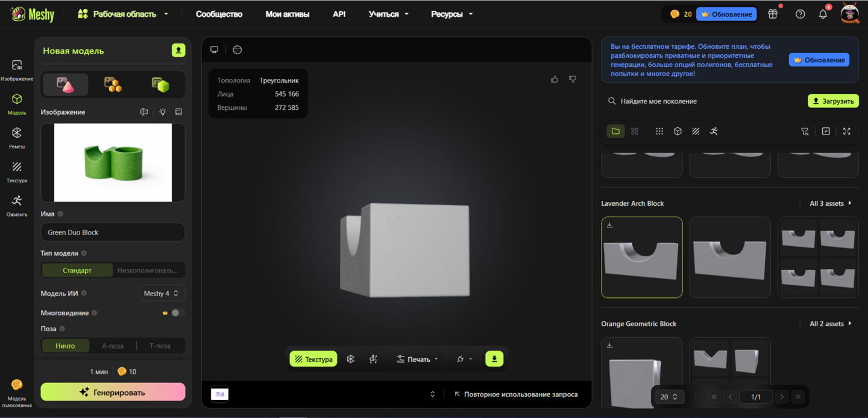868x418 pixels.
Task: Select Низкополигональная model type
Action: tap(148, 270)
